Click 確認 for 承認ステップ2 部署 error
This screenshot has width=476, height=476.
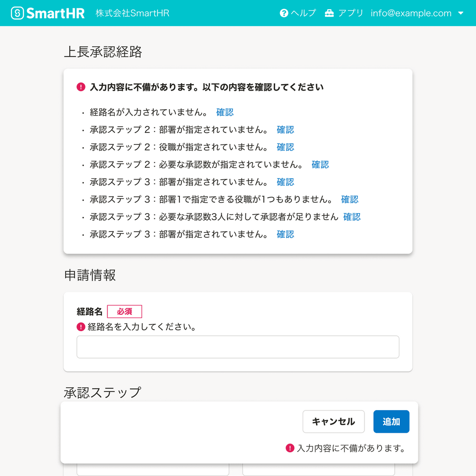click(285, 130)
